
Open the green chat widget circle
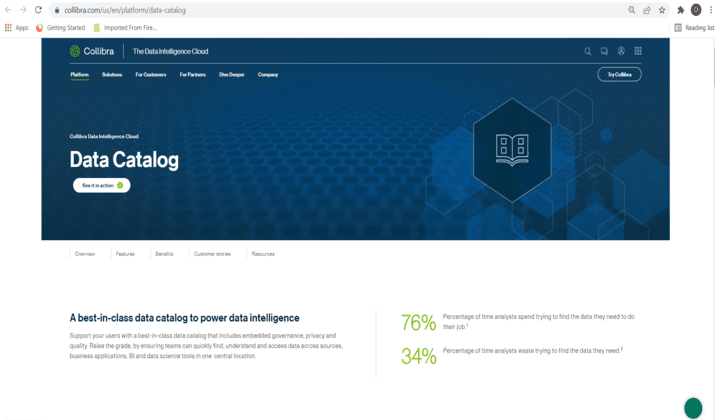click(x=693, y=408)
